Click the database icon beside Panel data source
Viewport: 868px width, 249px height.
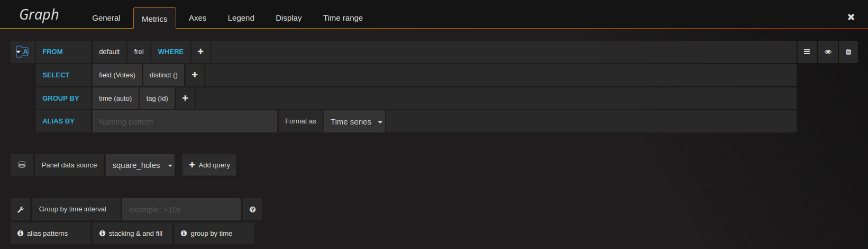coord(22,165)
